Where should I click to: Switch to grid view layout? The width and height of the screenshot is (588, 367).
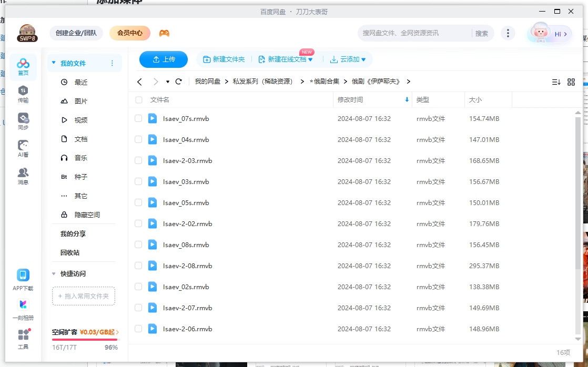pos(571,81)
